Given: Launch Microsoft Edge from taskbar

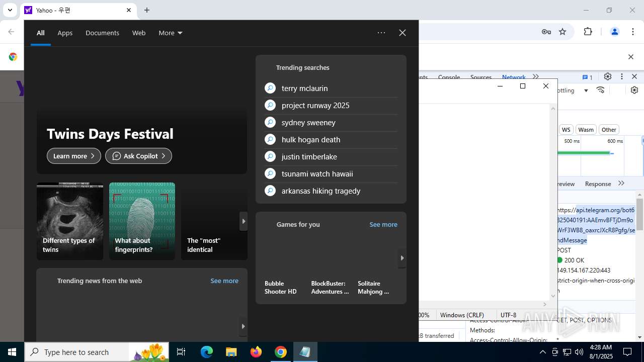Looking at the screenshot, I should (207, 352).
